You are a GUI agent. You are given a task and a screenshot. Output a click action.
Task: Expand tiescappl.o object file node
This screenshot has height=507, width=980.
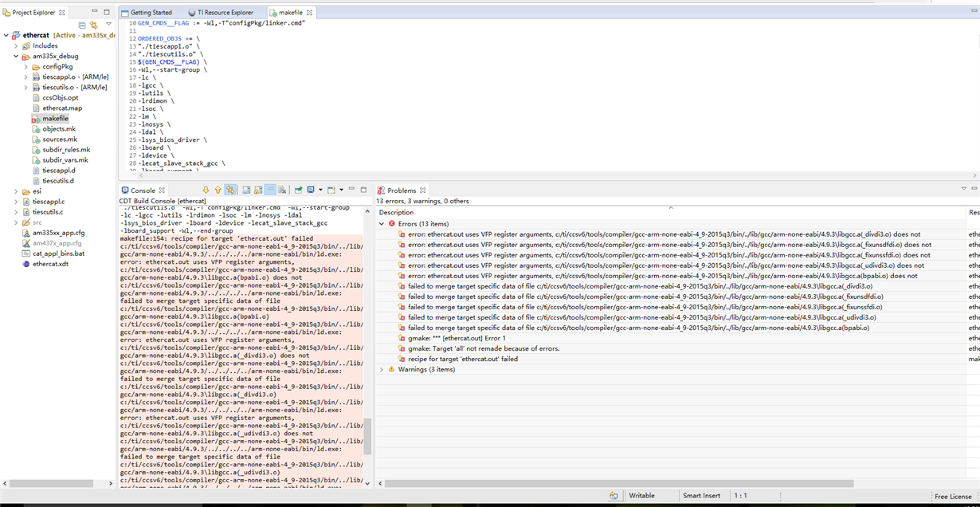[x=25, y=77]
